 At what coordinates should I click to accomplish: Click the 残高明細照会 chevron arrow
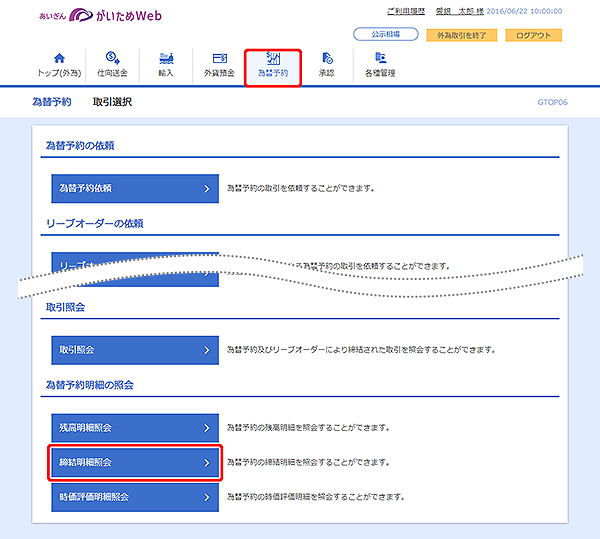pos(207,428)
